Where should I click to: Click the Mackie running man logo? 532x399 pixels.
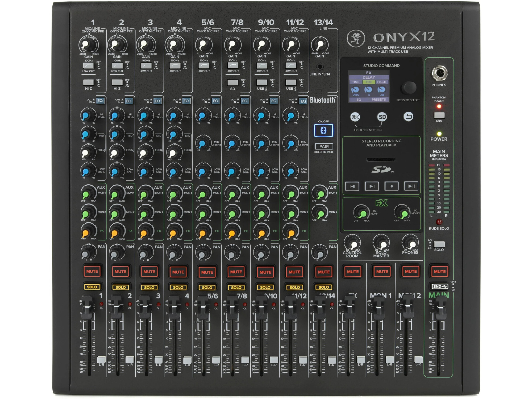[356, 38]
